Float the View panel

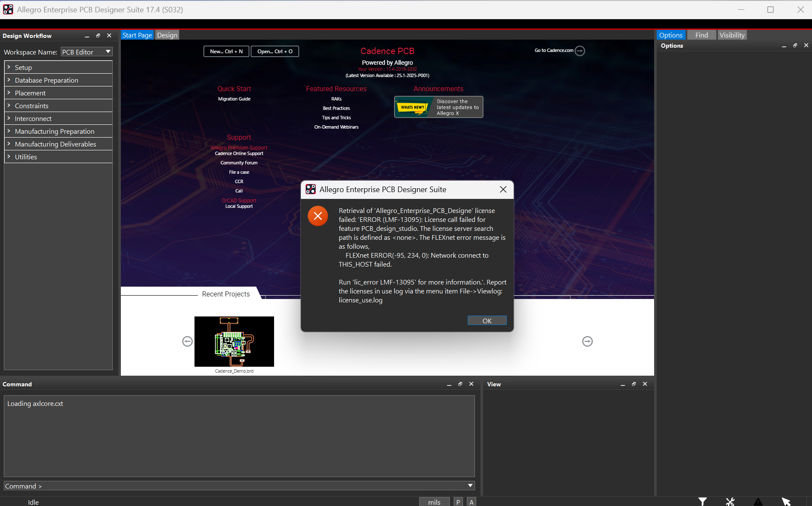click(x=634, y=384)
